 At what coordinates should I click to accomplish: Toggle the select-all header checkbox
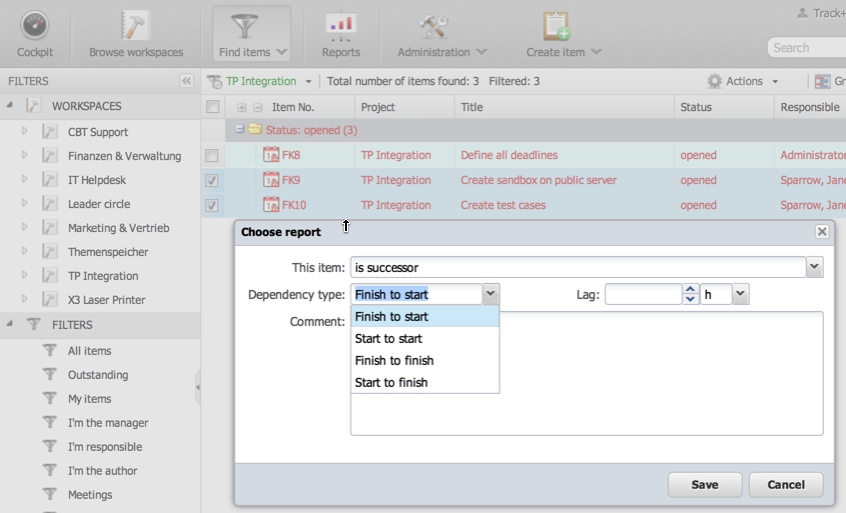tap(212, 107)
